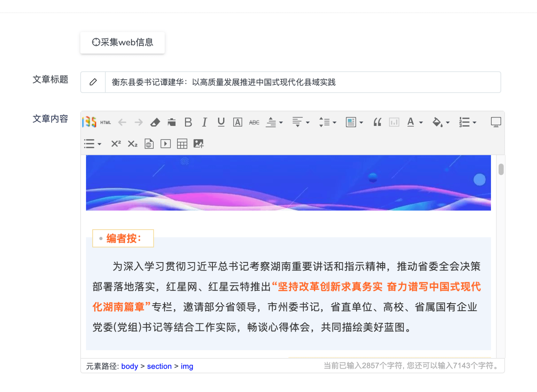Open paragraph spacing before dropdown arrow
Image resolution: width=537 pixels, height=392 pixels.
tap(281, 123)
